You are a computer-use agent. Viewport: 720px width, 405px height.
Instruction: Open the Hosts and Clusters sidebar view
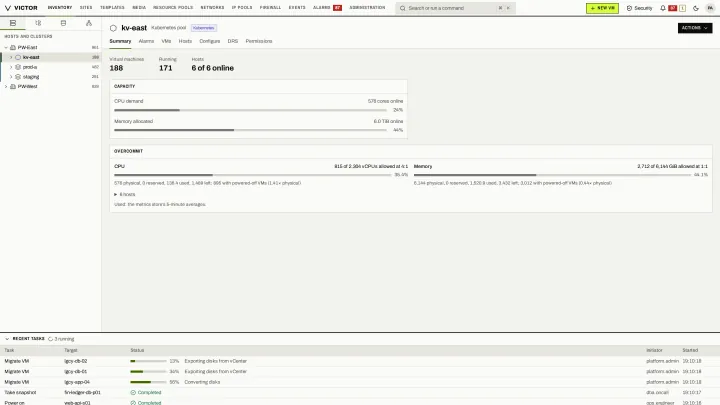click(x=13, y=23)
